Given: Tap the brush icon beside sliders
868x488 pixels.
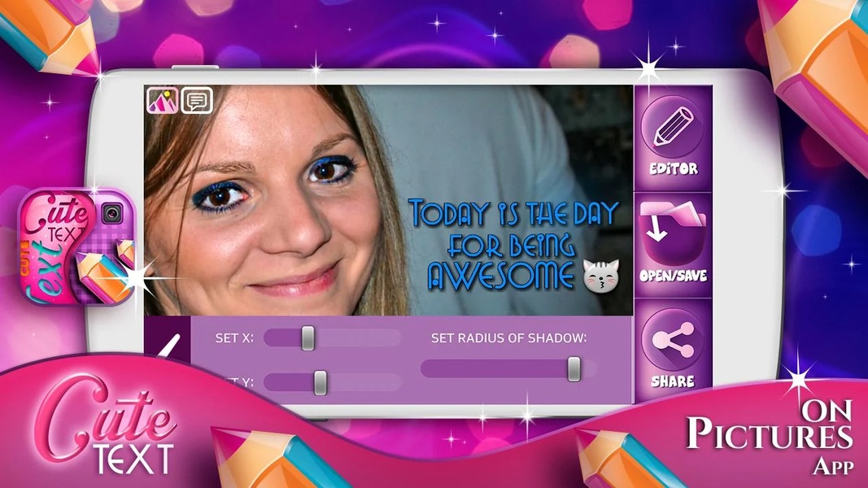Looking at the screenshot, I should point(168,347).
